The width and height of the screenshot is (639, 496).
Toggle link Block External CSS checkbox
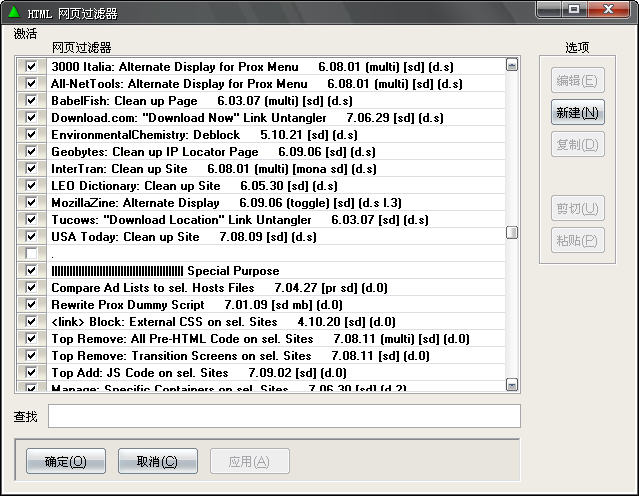click(31, 321)
